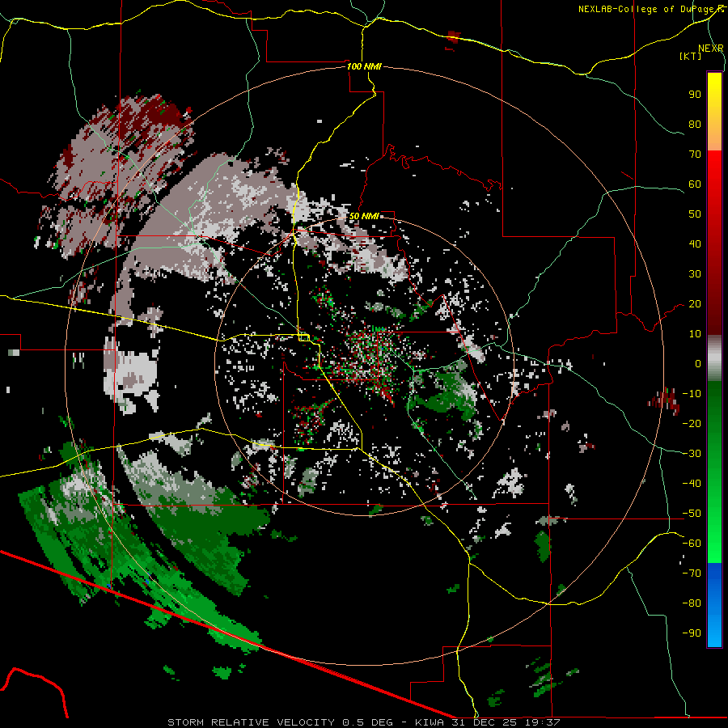The height and width of the screenshot is (728, 728).
Task: Click the [KT] units label above the scale
Action: [690, 56]
